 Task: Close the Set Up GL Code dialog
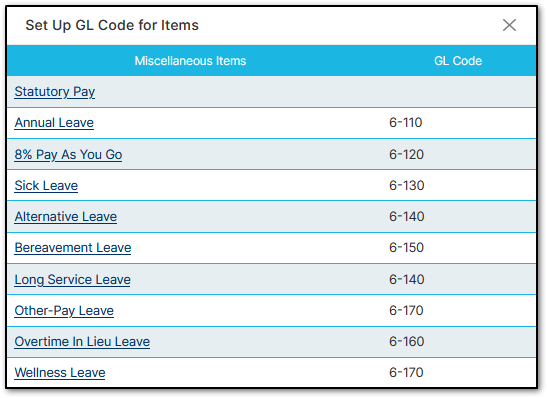pos(509,25)
